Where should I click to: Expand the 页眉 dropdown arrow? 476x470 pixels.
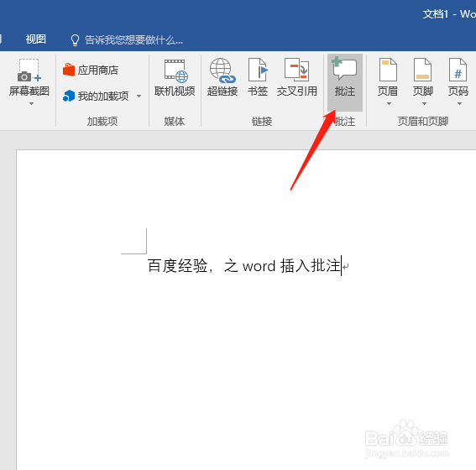coord(389,104)
